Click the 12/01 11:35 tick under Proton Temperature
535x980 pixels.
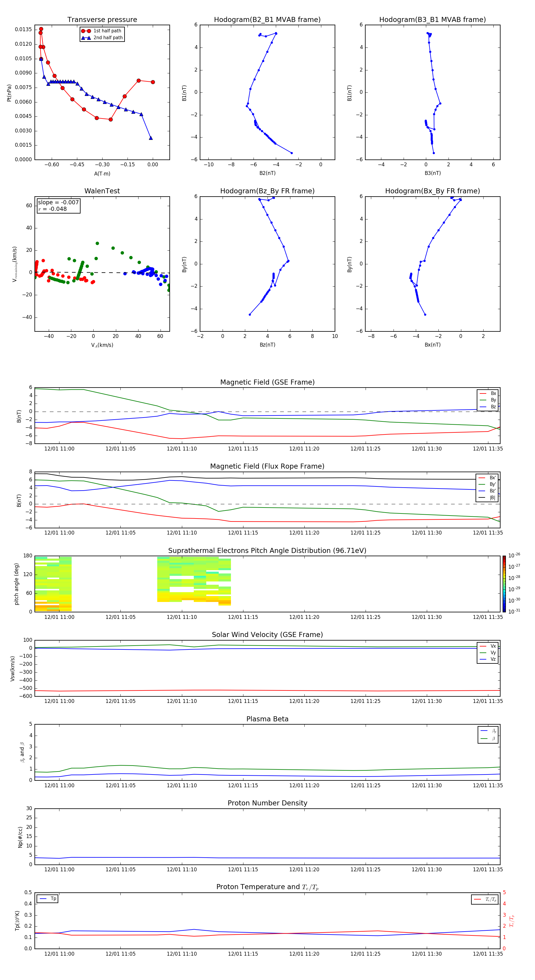(488, 954)
